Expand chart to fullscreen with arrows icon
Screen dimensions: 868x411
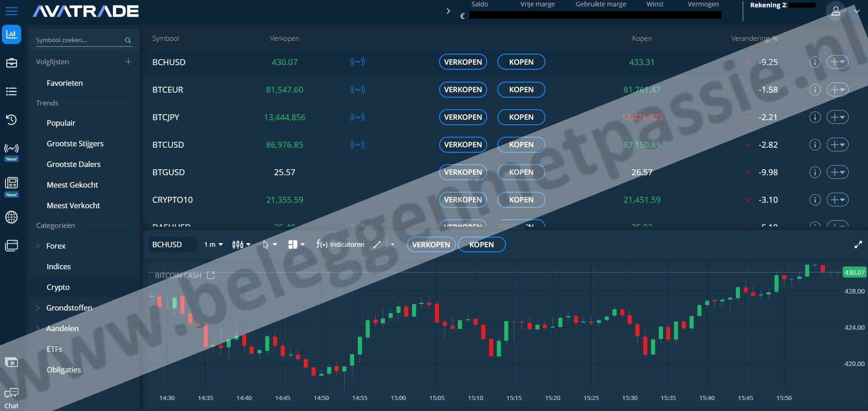pyautogui.click(x=858, y=244)
